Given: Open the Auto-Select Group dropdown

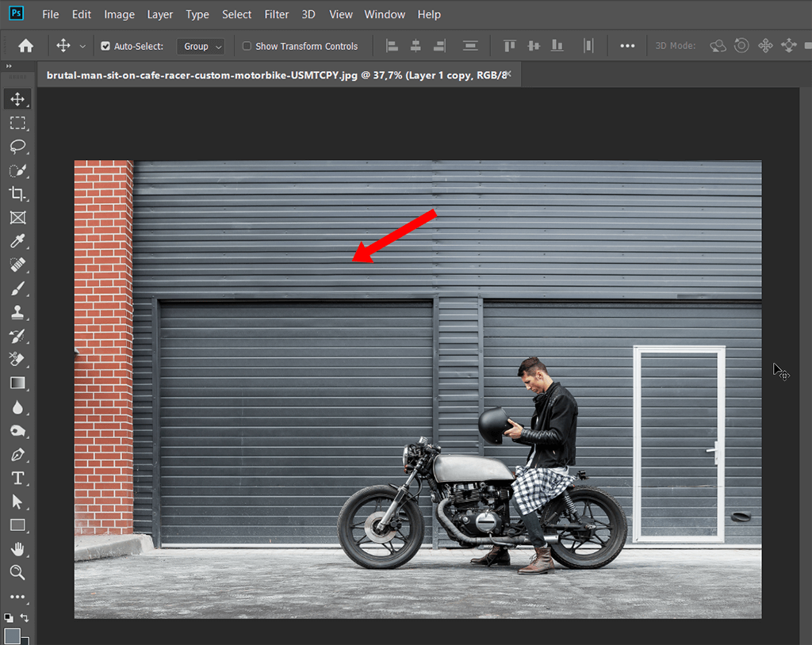Looking at the screenshot, I should pyautogui.click(x=201, y=46).
